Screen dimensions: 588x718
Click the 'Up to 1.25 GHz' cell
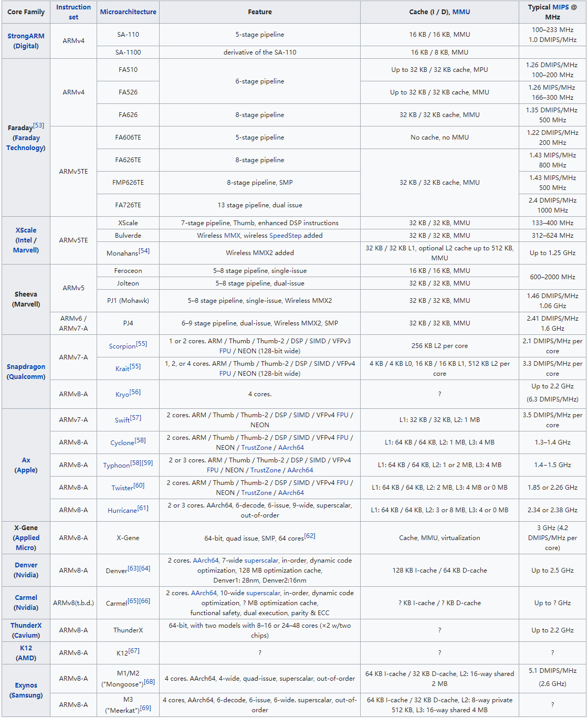point(552,253)
